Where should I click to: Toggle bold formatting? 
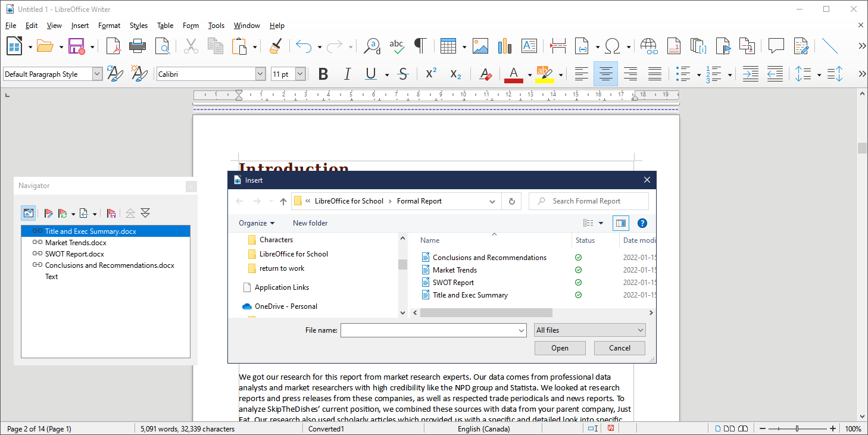coord(323,74)
